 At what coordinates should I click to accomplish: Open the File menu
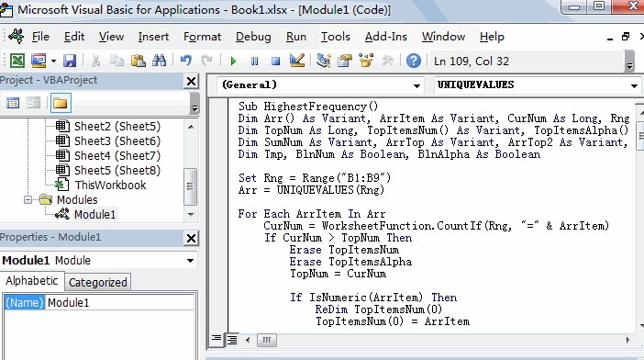point(40,37)
